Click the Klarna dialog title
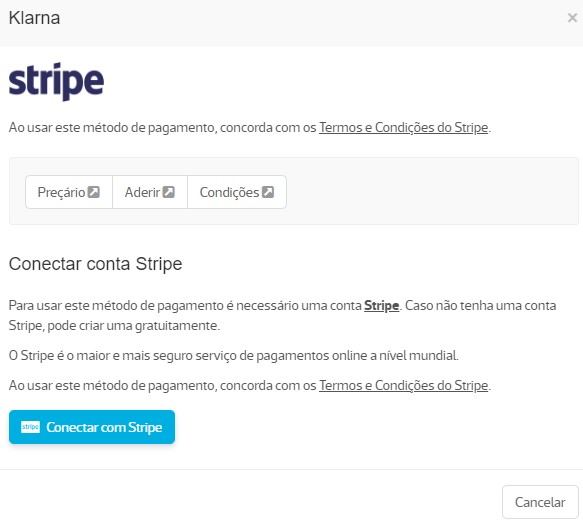 pos(34,18)
